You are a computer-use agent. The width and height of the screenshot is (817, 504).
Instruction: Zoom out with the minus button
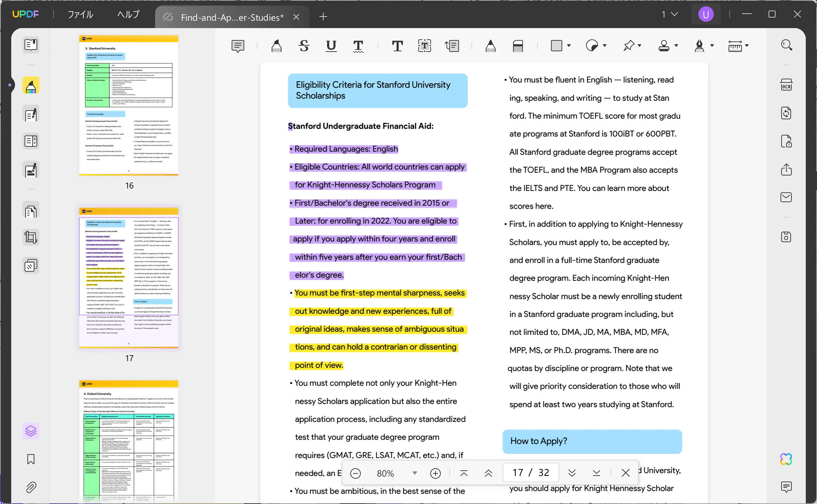(x=356, y=473)
